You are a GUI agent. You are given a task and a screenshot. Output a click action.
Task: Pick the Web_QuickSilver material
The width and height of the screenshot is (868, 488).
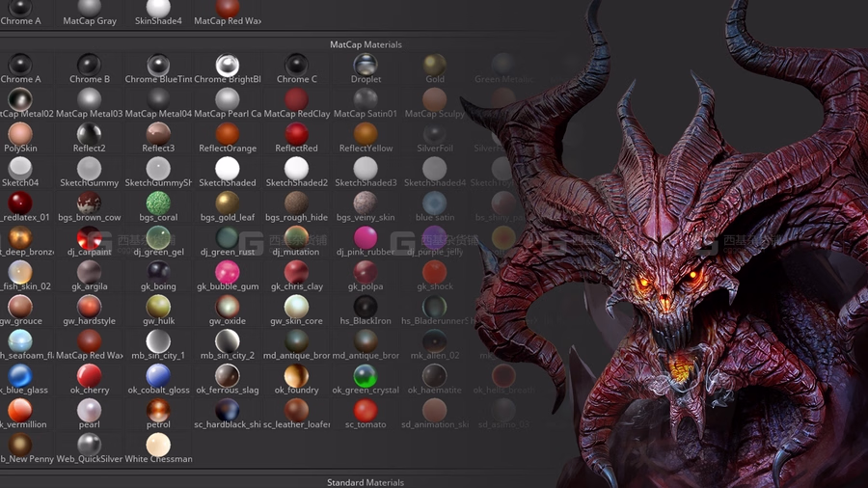point(89,448)
